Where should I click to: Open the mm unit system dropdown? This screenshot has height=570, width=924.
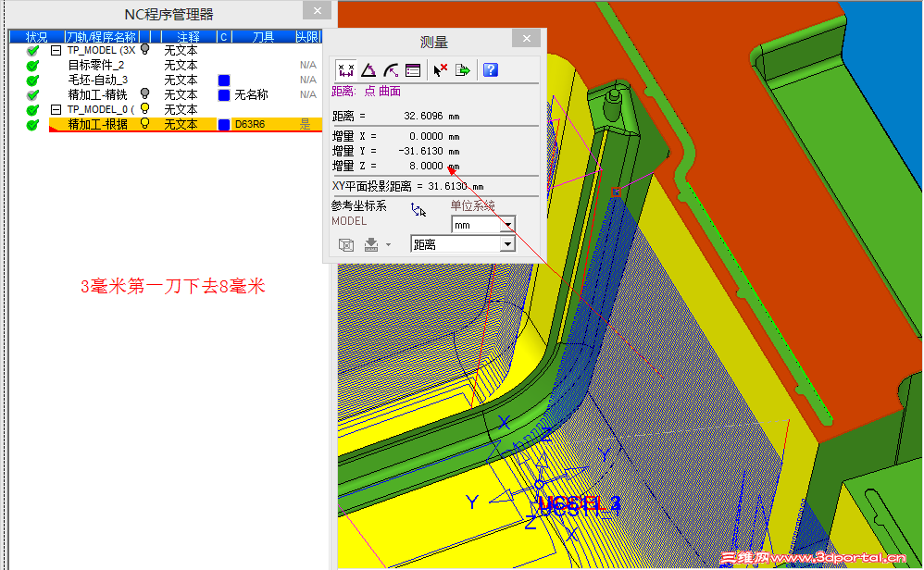click(x=508, y=225)
